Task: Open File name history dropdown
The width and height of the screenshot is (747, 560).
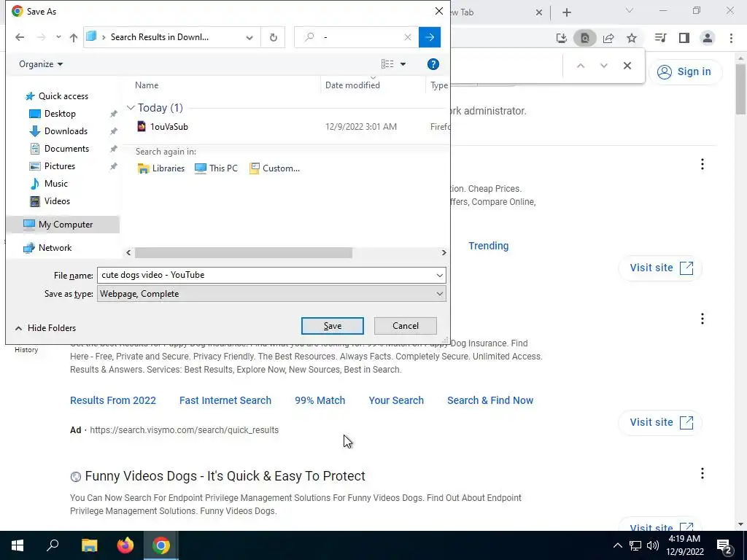Action: tap(439, 275)
